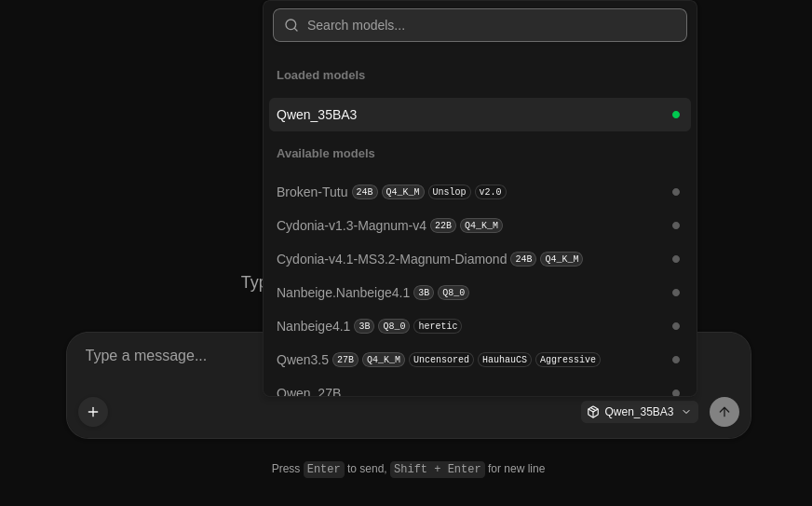Click Q8_0 tag on Nanbeige.Nanbeige4.1
Viewport: 812px width, 506px height.
point(453,293)
